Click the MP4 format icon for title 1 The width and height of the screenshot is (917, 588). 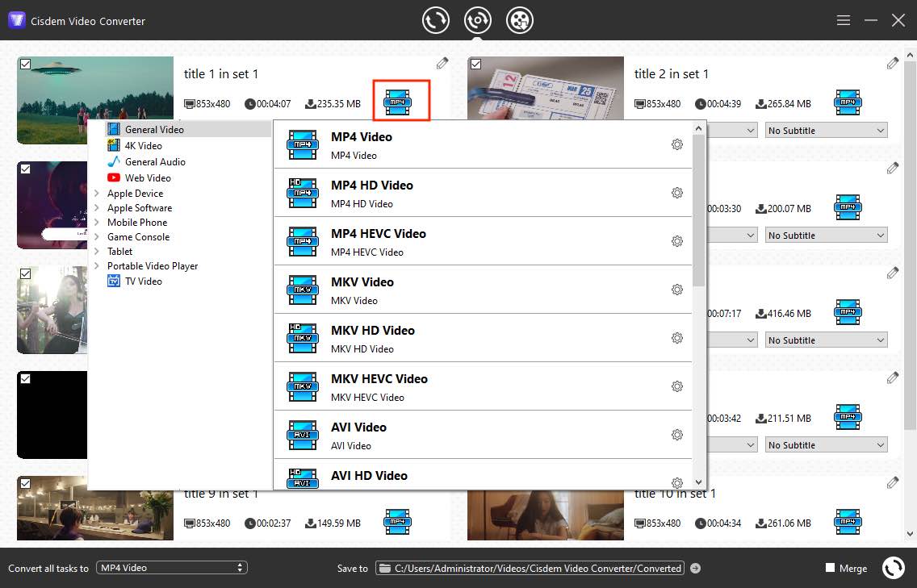[x=398, y=102]
